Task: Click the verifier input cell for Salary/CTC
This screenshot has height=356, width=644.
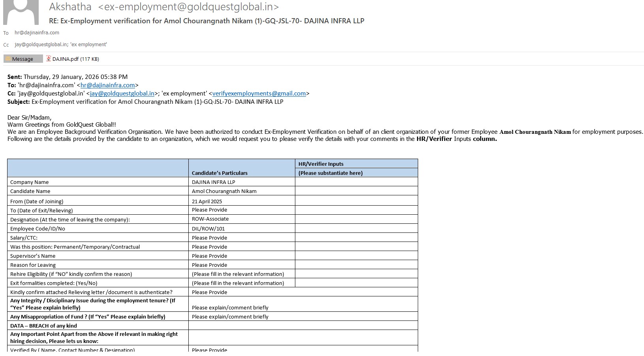Action: coord(356,238)
